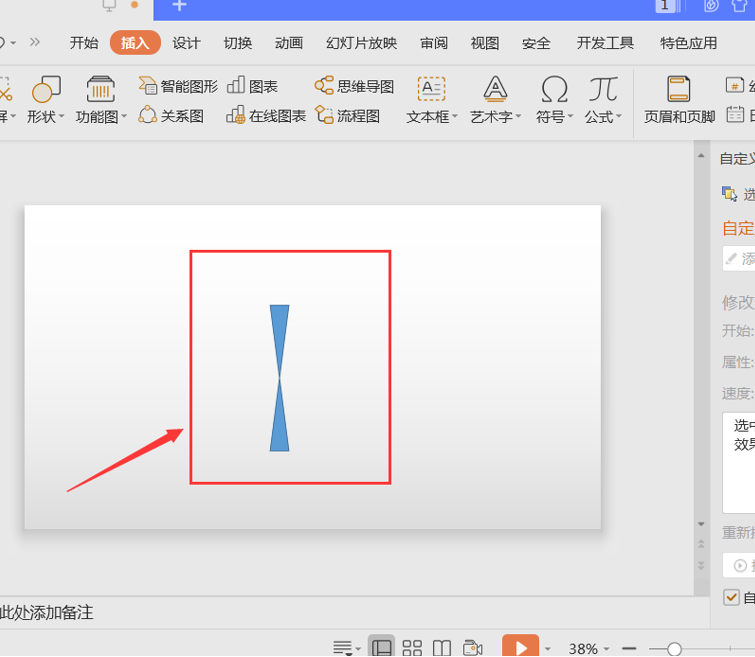The image size is (755, 657).
Task: Expand the 文本框 dropdown arrow
Action: [x=455, y=116]
